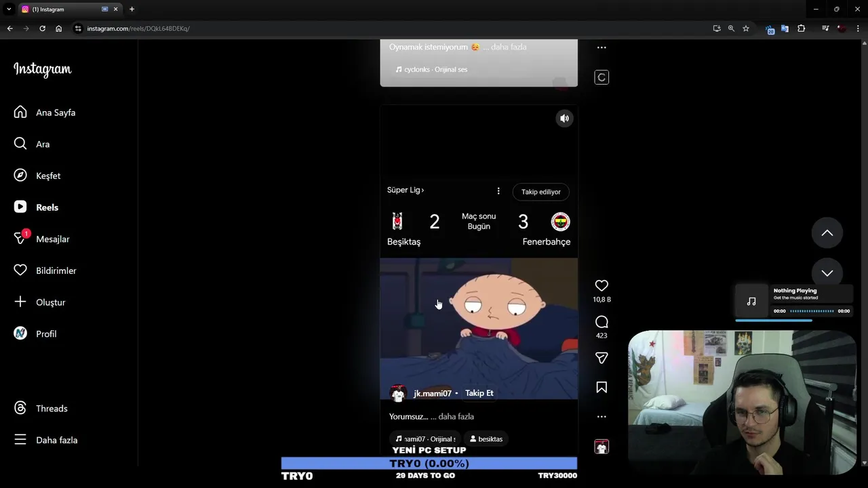The image size is (868, 488).
Task: Share the reel via paper-plane icon
Action: pos(601,358)
